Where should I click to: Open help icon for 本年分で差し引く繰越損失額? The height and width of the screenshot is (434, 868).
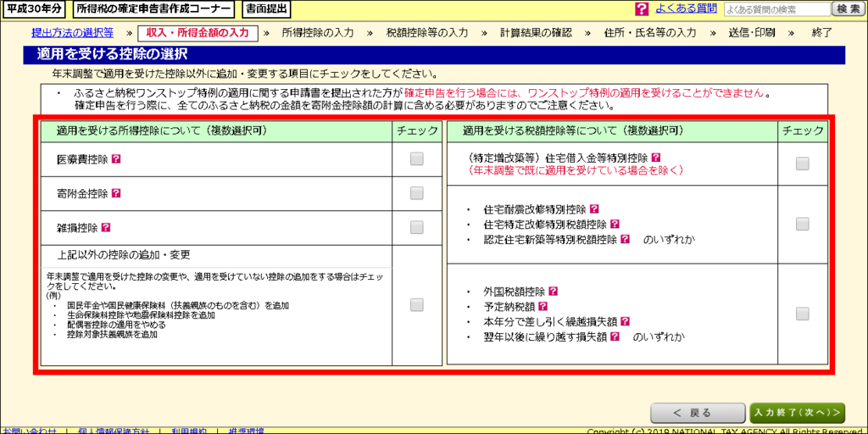[625, 321]
